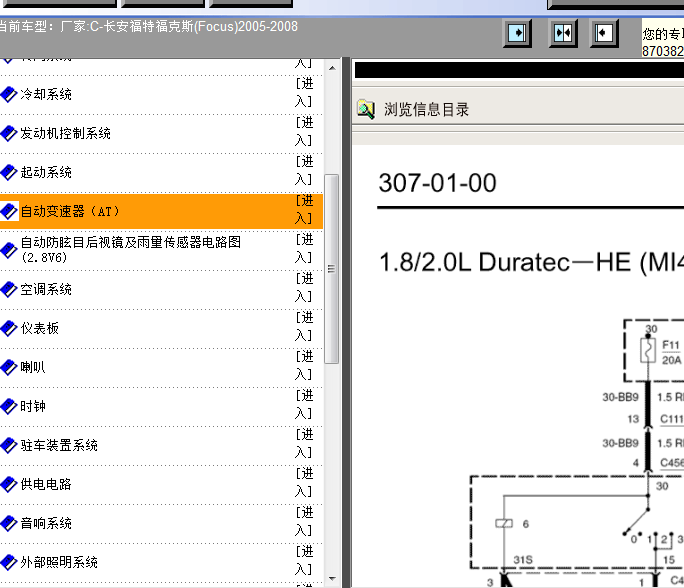The width and height of the screenshot is (684, 588).
Task: Click [进入] for 起动系统
Action: coord(304,171)
